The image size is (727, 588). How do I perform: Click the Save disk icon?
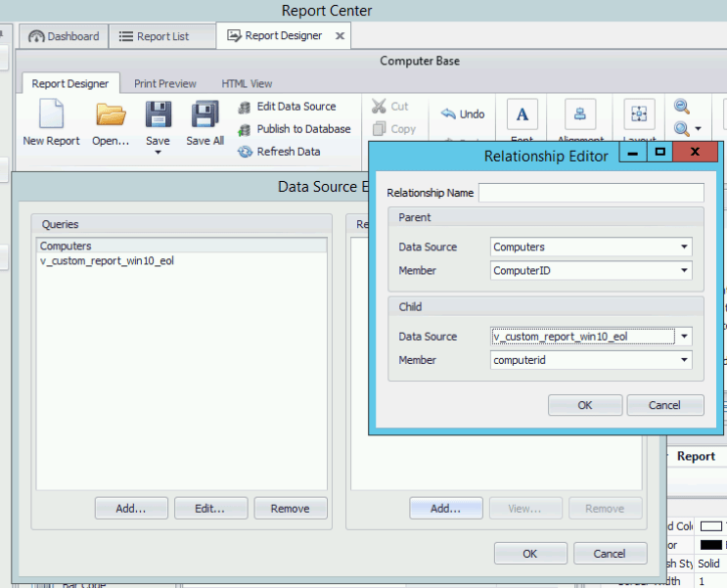158,115
